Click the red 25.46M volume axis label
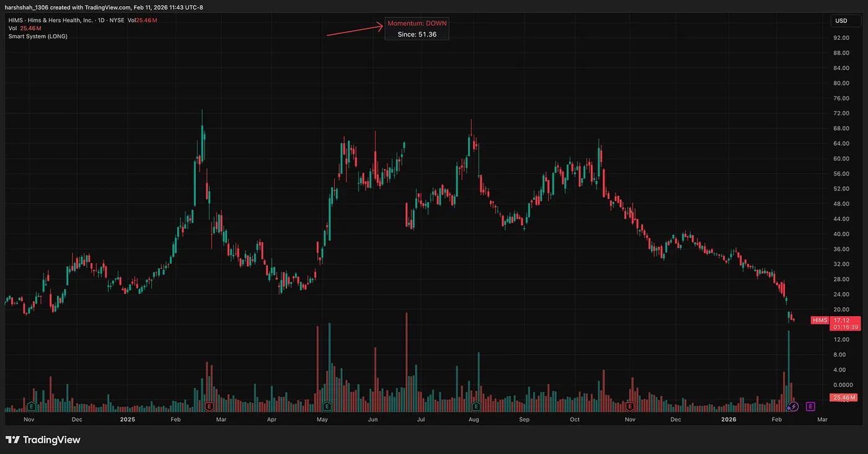 [x=845, y=398]
